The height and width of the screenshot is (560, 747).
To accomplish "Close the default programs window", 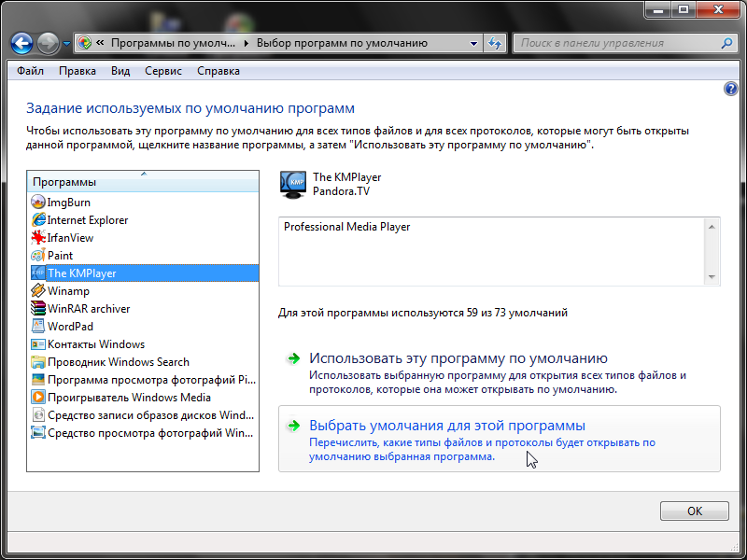I will pos(718,9).
